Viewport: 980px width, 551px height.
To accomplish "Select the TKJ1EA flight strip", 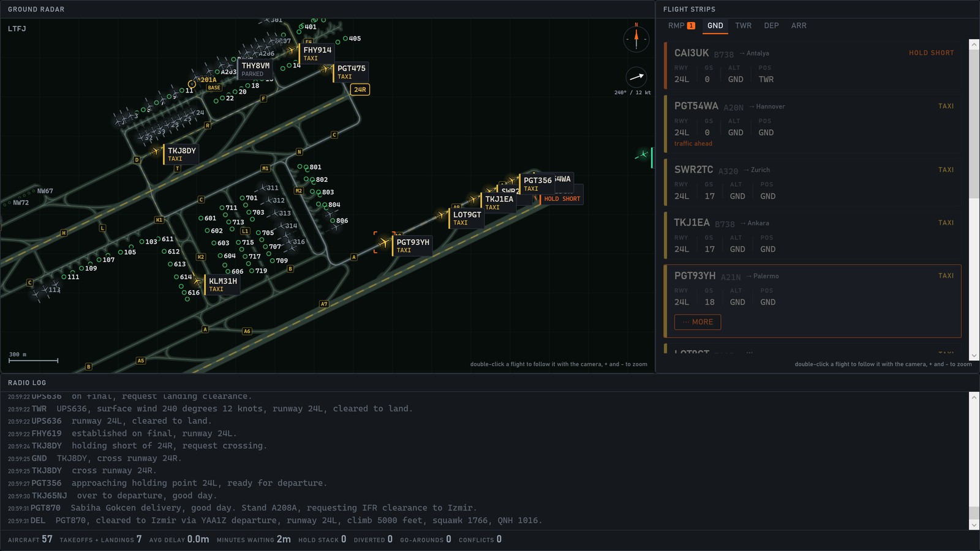I will pos(813,236).
